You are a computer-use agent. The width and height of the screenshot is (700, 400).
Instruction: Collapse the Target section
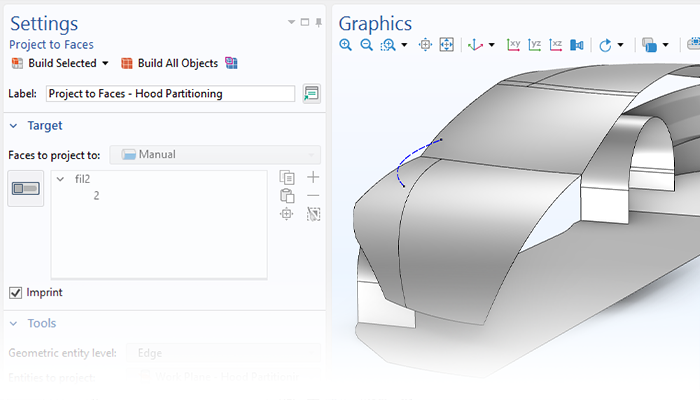[x=14, y=126]
